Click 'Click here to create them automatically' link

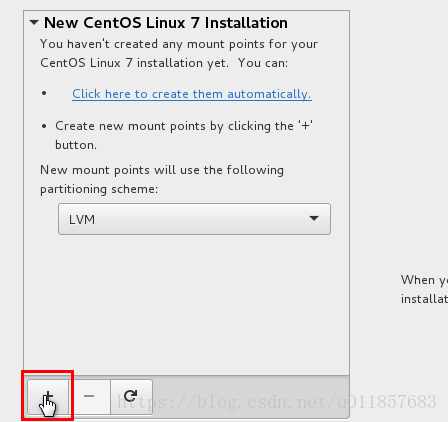point(192,94)
